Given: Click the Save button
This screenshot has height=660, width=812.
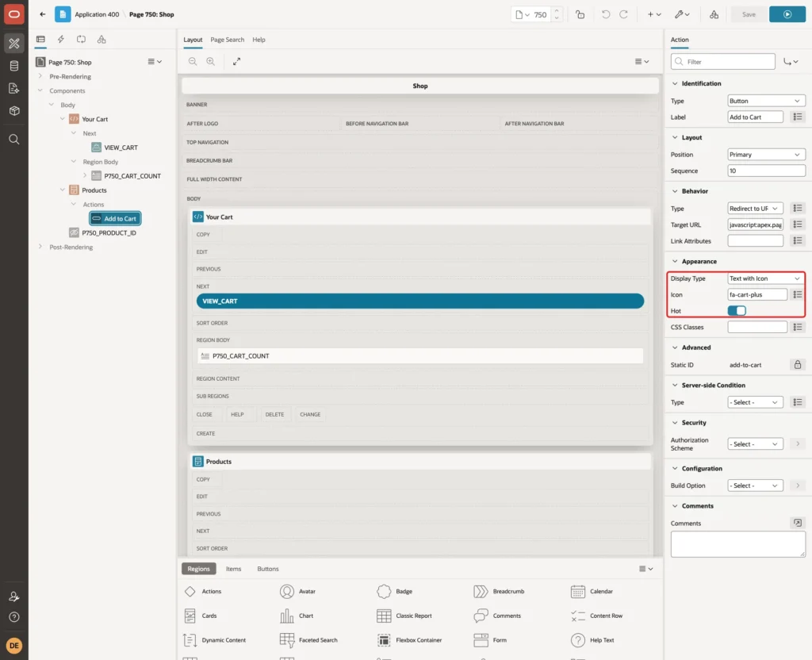Looking at the screenshot, I should (749, 14).
